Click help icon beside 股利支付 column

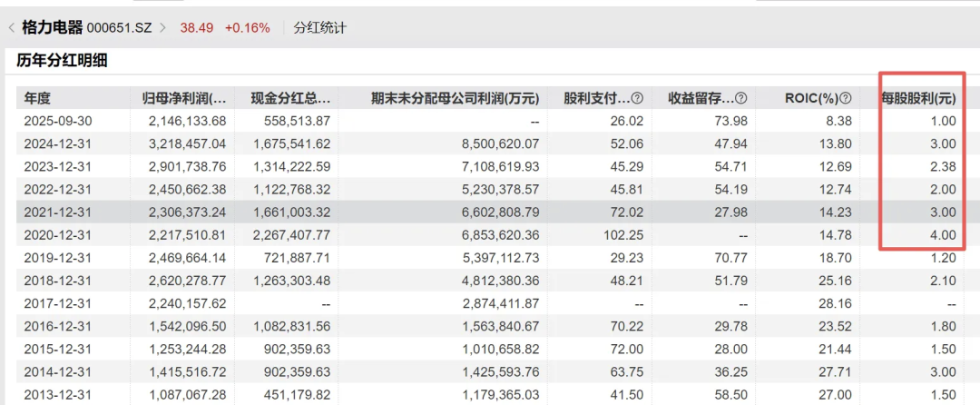pyautogui.click(x=637, y=98)
